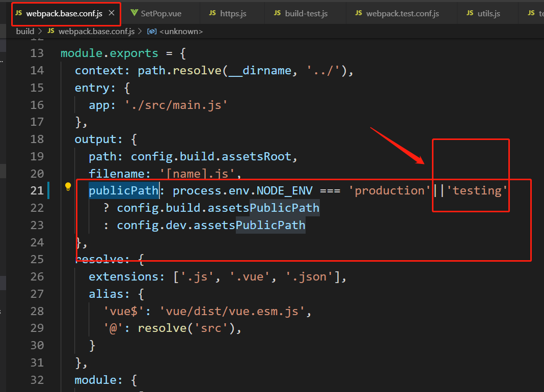Click the JS icon on utils.js tab
The width and height of the screenshot is (544, 392).
[x=470, y=13]
